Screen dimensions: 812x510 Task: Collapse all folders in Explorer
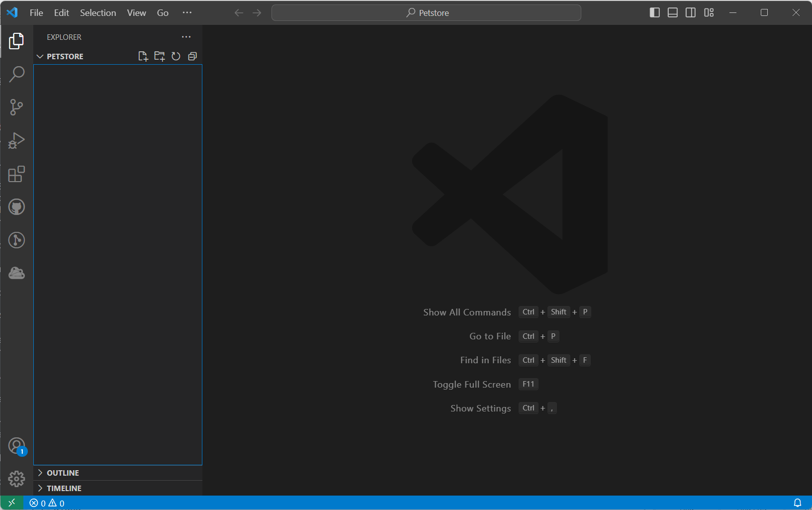coord(192,56)
